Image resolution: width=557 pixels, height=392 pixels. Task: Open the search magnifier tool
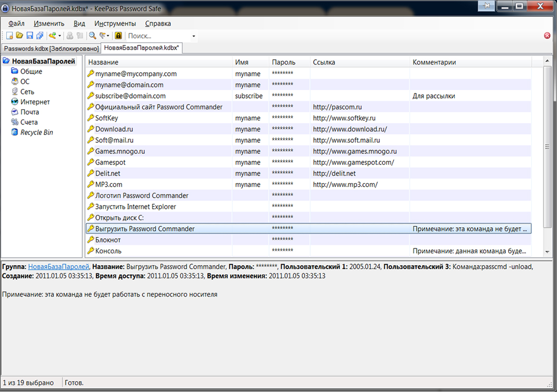92,36
